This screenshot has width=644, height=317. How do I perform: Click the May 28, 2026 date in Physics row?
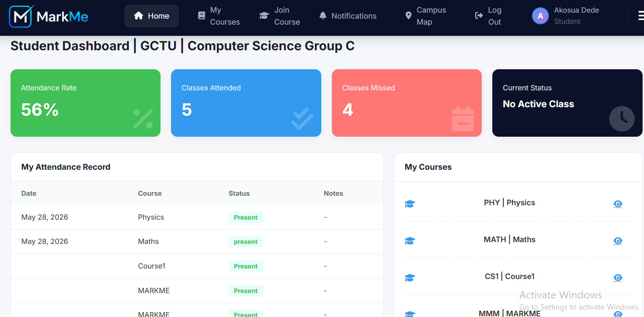pos(45,217)
